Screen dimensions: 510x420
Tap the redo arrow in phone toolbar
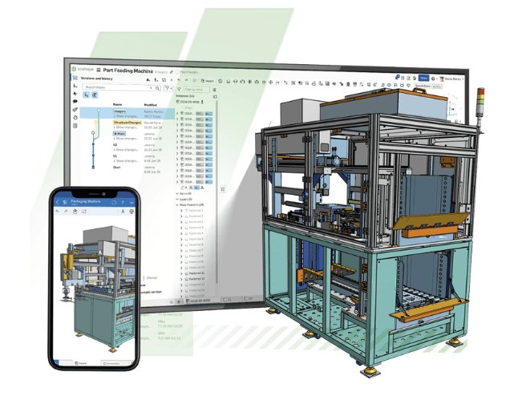click(66, 211)
